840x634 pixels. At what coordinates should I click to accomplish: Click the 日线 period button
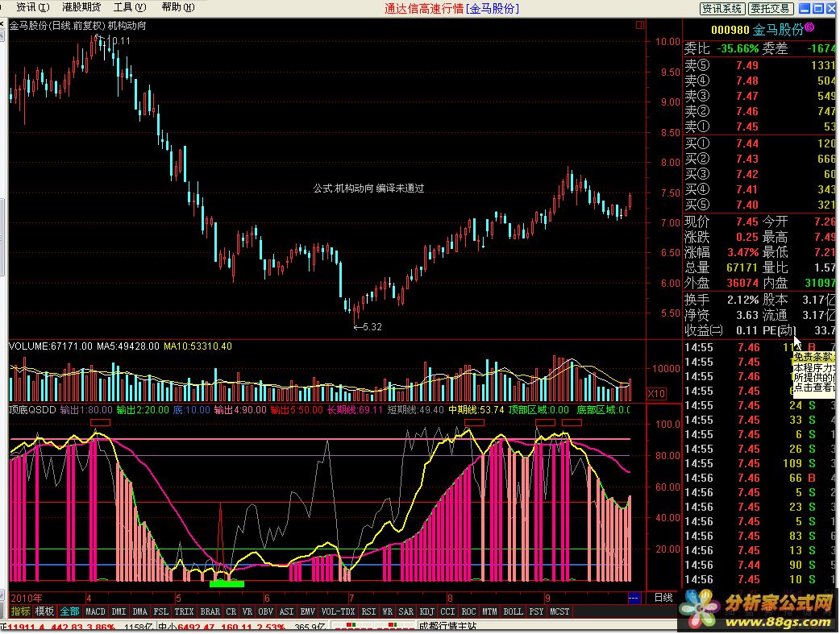[663, 598]
